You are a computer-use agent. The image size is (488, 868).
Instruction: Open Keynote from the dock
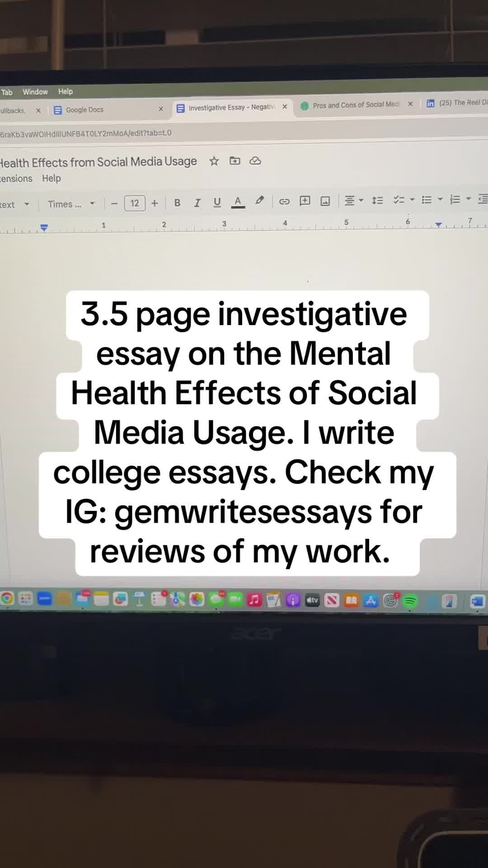(139, 599)
